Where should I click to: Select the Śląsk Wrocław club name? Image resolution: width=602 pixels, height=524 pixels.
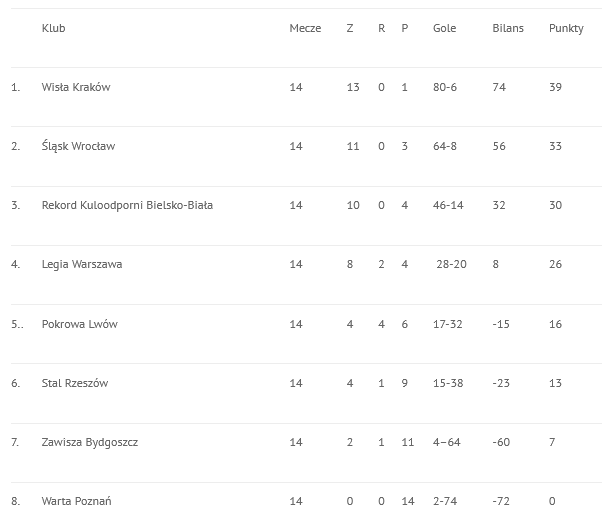pyautogui.click(x=78, y=146)
